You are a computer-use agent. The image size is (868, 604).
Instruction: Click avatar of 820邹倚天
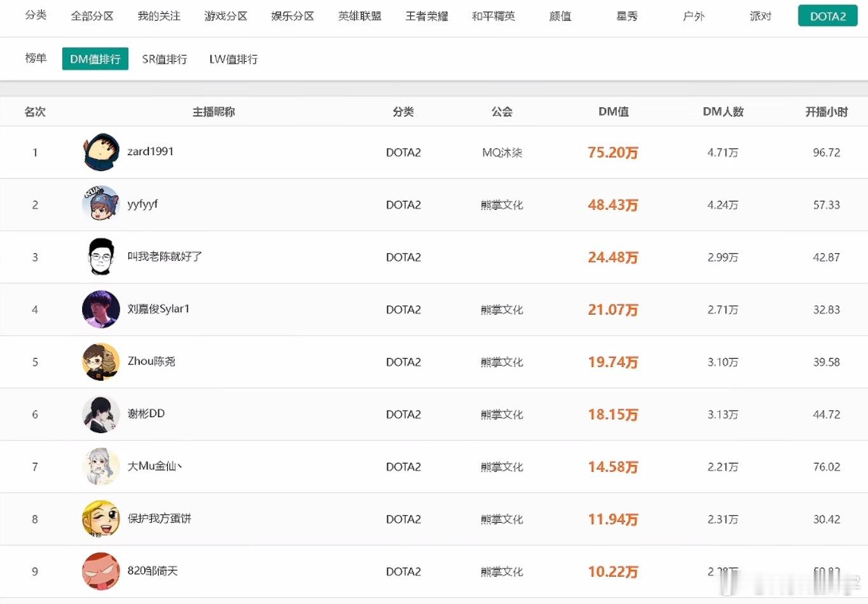point(101,571)
